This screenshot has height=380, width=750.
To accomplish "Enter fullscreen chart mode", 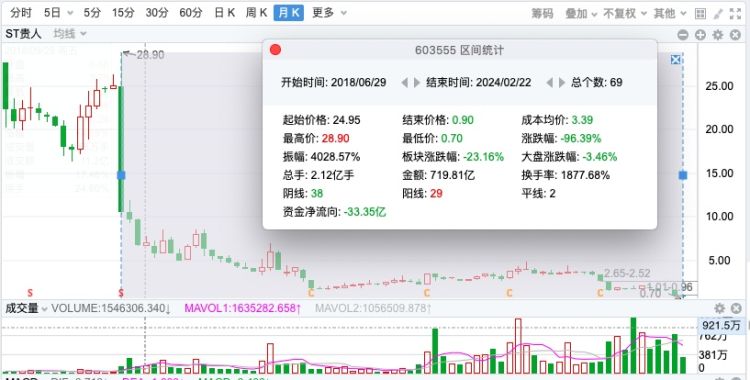I will pyautogui.click(x=735, y=13).
